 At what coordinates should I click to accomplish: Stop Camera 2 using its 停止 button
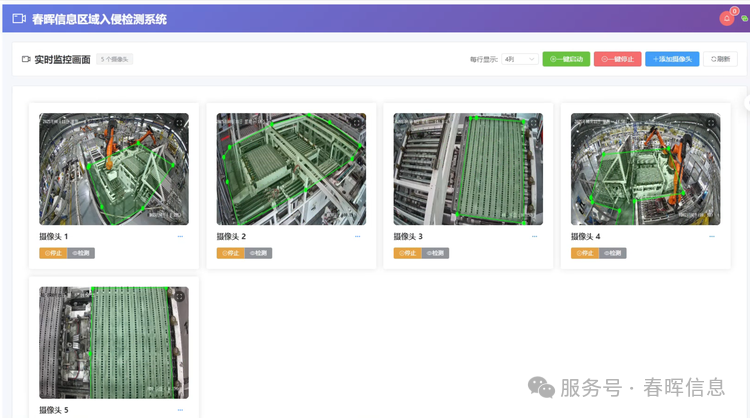[230, 253]
